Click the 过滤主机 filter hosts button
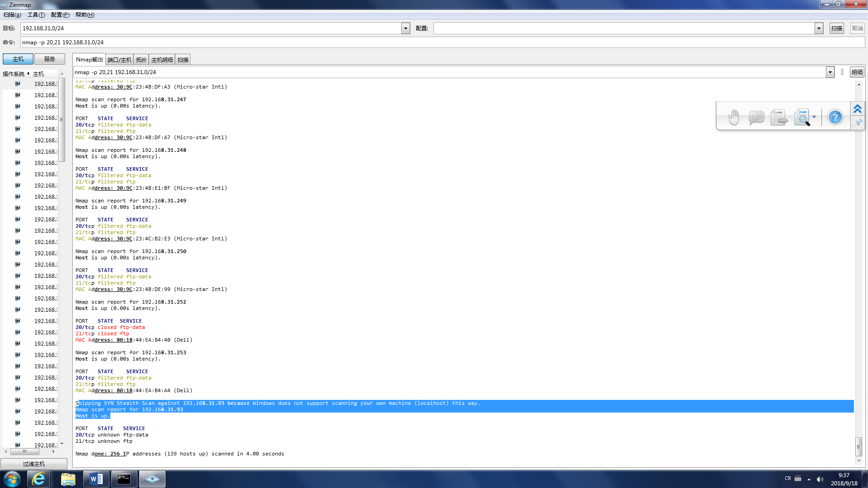The image size is (868, 488). pos(34,464)
